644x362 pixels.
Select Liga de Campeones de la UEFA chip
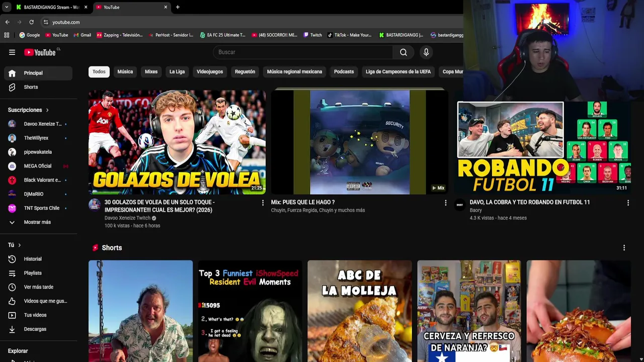398,72
